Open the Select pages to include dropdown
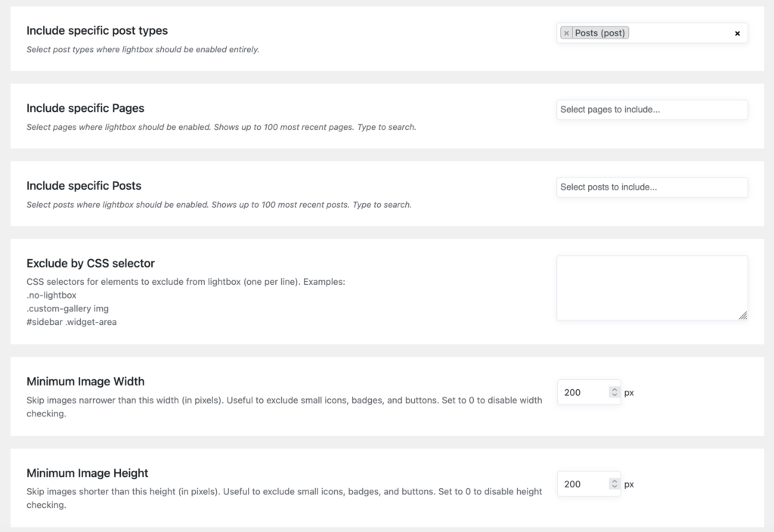 point(652,110)
